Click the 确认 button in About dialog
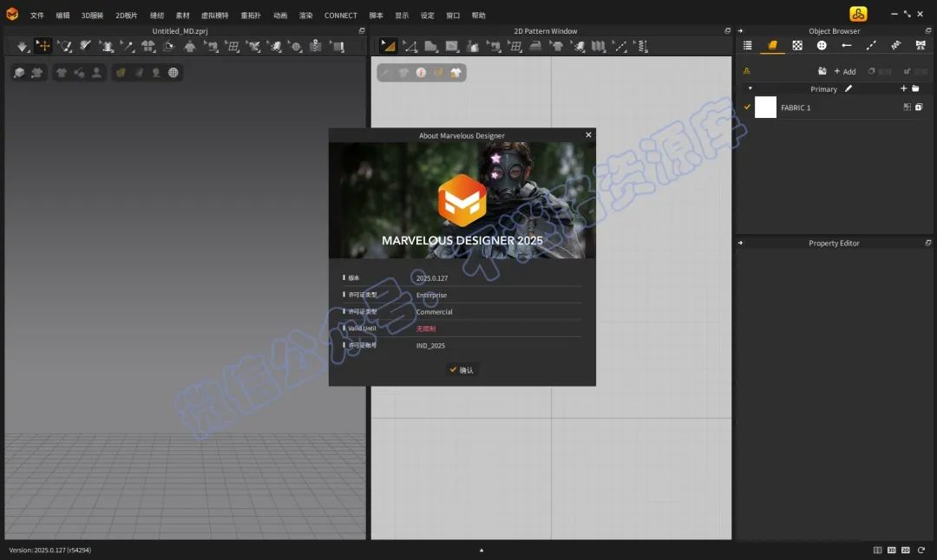This screenshot has height=560, width=937. [462, 370]
